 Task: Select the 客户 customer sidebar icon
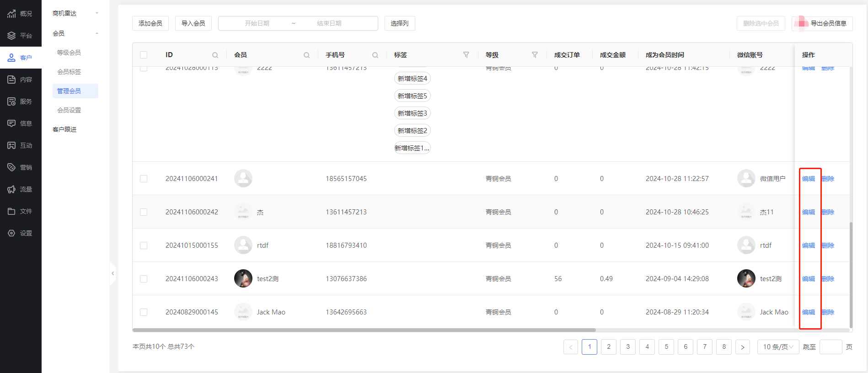(x=12, y=58)
